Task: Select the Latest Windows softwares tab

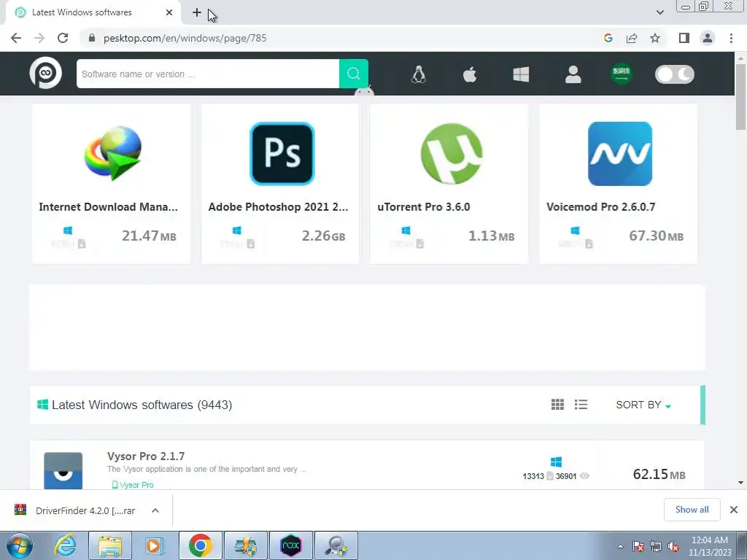Action: [x=94, y=12]
